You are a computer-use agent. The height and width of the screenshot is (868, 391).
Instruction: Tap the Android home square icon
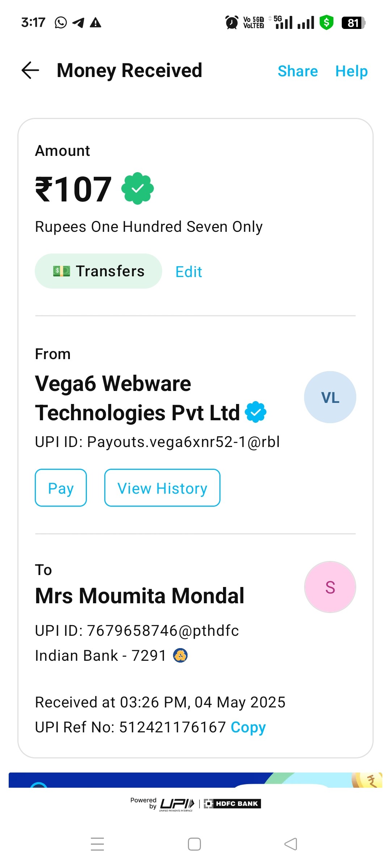pyautogui.click(x=194, y=844)
